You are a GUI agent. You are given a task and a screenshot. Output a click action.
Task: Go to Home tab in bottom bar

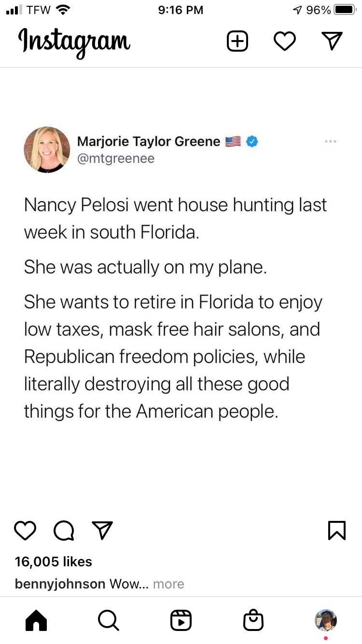click(36, 620)
